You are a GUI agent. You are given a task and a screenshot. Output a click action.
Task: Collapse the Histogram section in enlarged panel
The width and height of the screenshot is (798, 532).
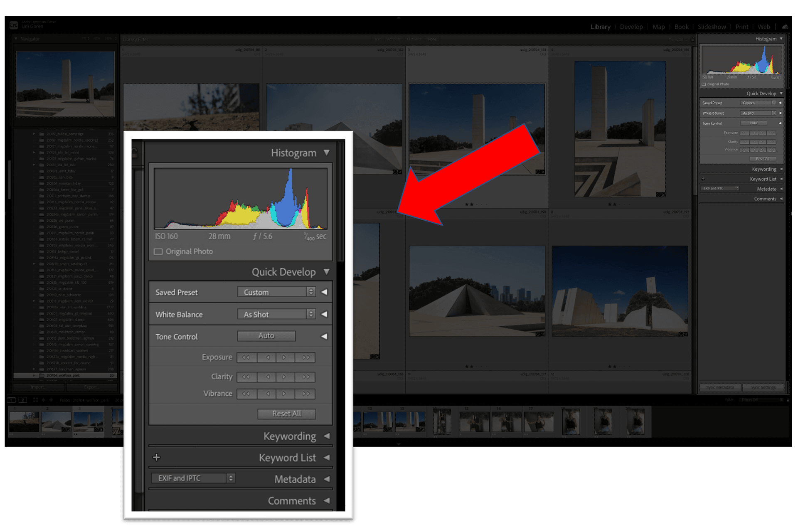click(x=327, y=153)
